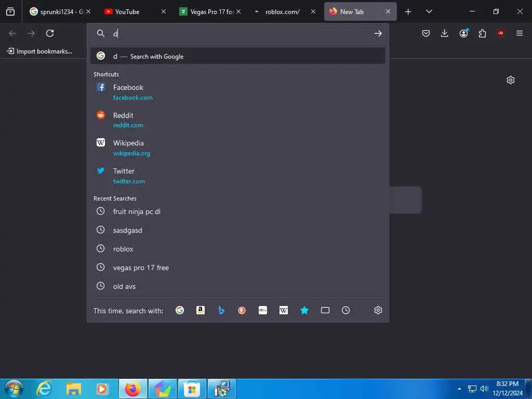Viewport: 532px width, 399px height.
Task: Select recent search 'sasdgasd'
Action: click(x=238, y=230)
